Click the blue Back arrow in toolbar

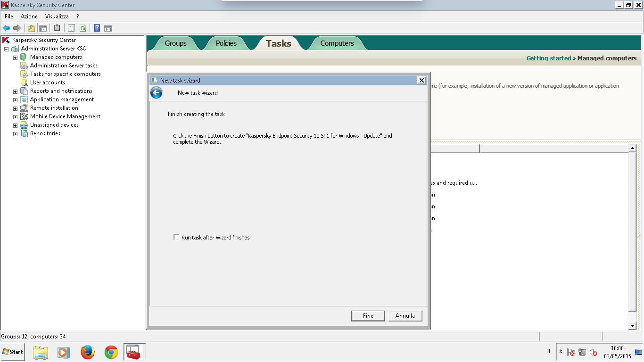[x=6, y=28]
